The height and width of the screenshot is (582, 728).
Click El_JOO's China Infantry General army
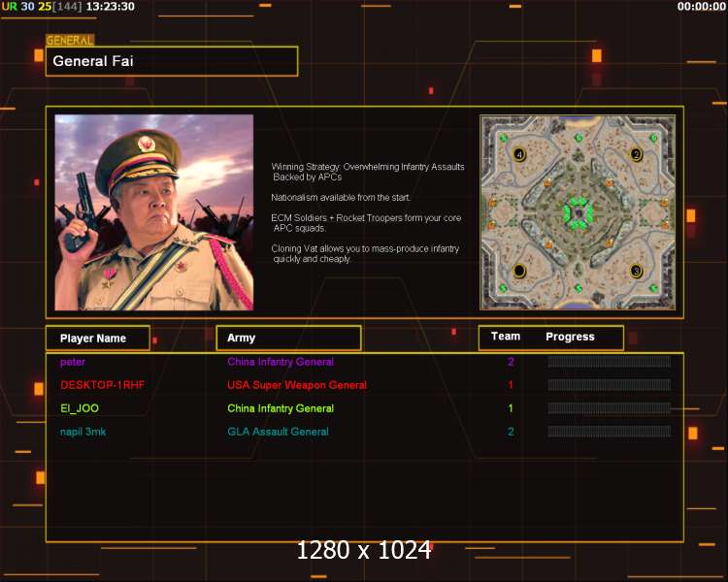(x=281, y=408)
